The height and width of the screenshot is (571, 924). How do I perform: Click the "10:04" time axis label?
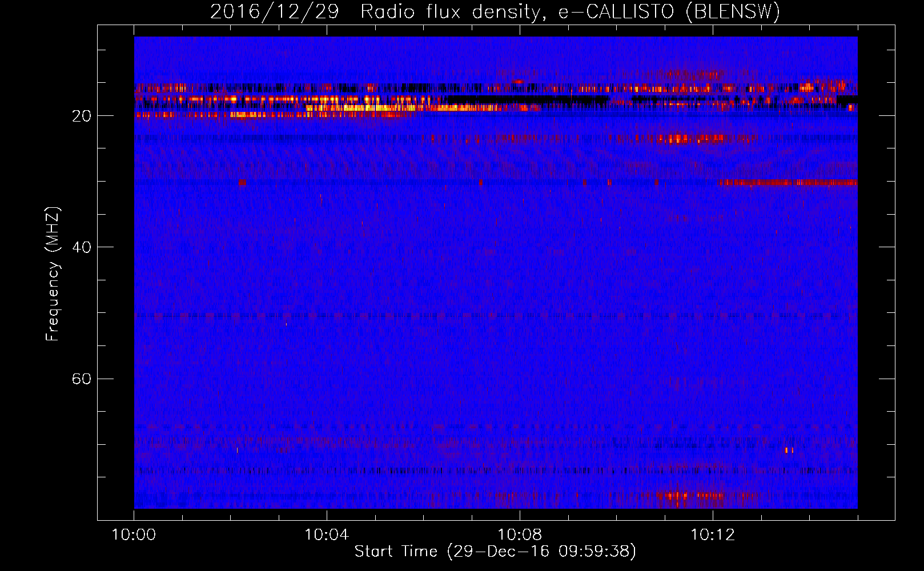(327, 534)
